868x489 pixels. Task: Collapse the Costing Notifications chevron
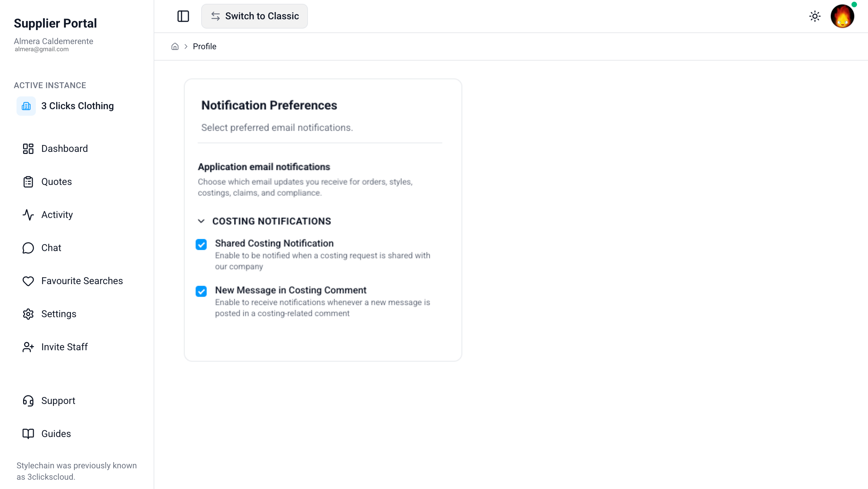pos(201,221)
